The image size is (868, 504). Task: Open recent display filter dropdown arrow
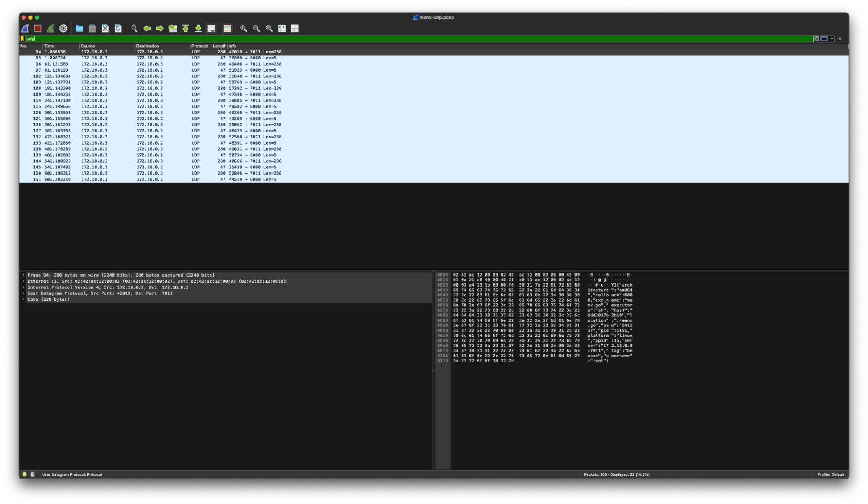click(832, 39)
